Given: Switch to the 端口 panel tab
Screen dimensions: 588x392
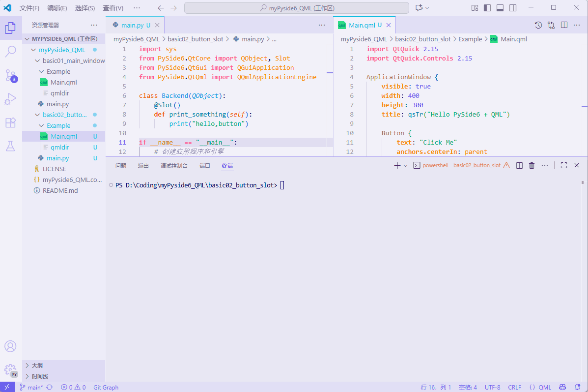Looking at the screenshot, I should click(205, 166).
